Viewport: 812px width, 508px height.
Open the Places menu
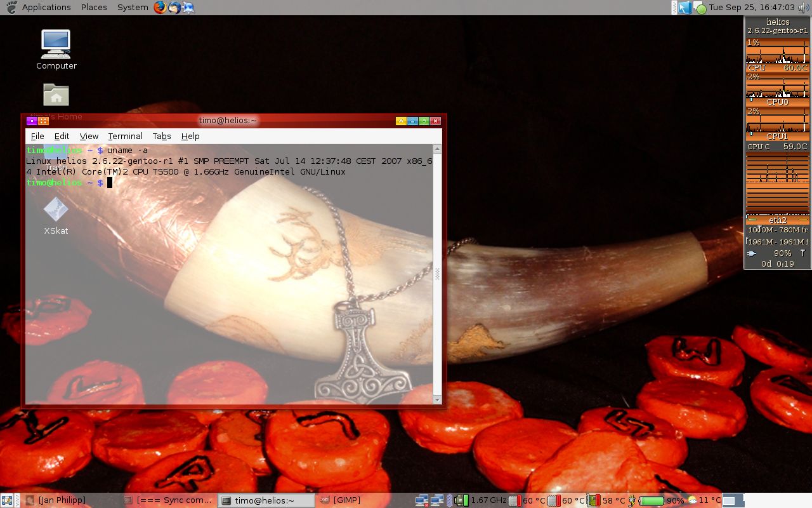tap(94, 8)
